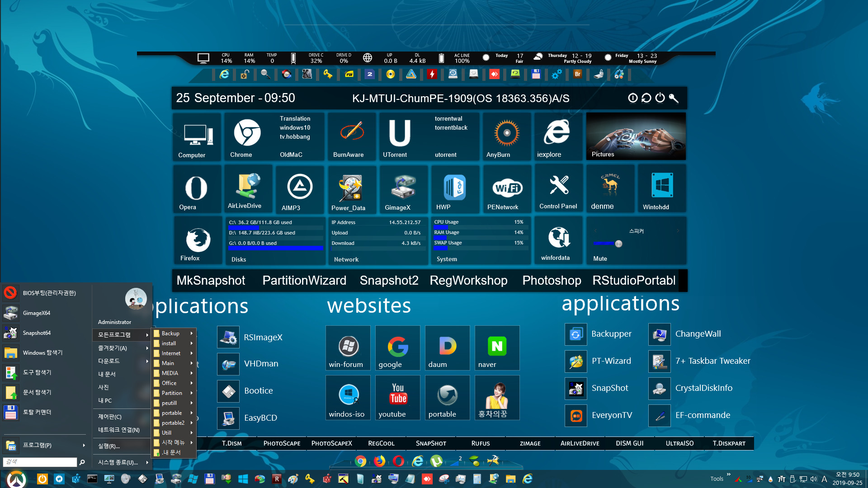This screenshot has width=868, height=488.
Task: Launch AnyBurn tile
Action: 507,136
